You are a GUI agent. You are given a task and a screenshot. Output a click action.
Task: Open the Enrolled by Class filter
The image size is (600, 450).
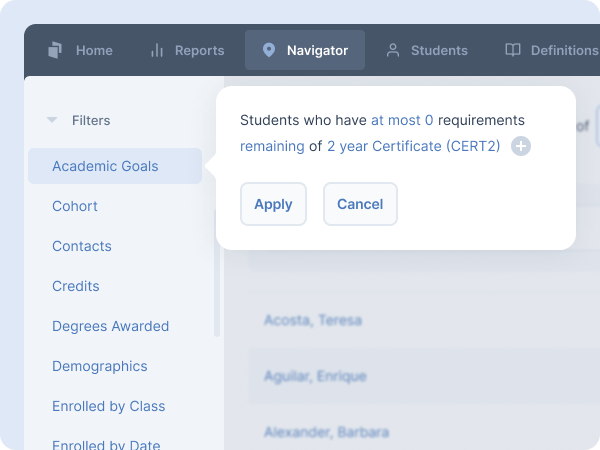coord(108,406)
